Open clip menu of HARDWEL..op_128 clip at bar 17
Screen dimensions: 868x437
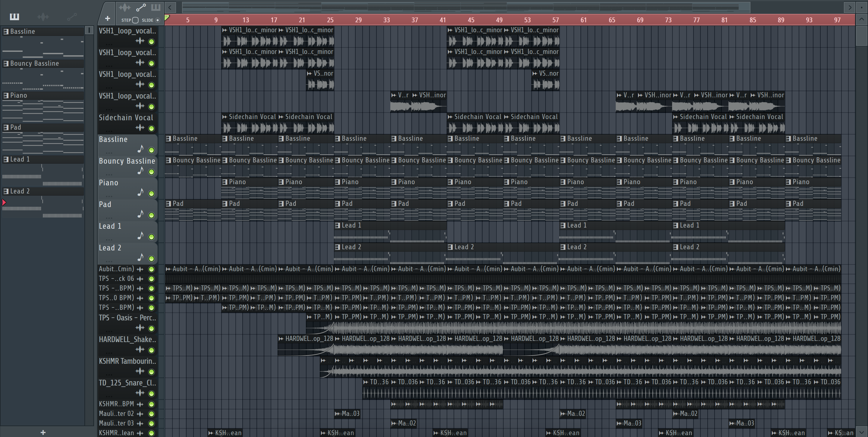tap(281, 339)
